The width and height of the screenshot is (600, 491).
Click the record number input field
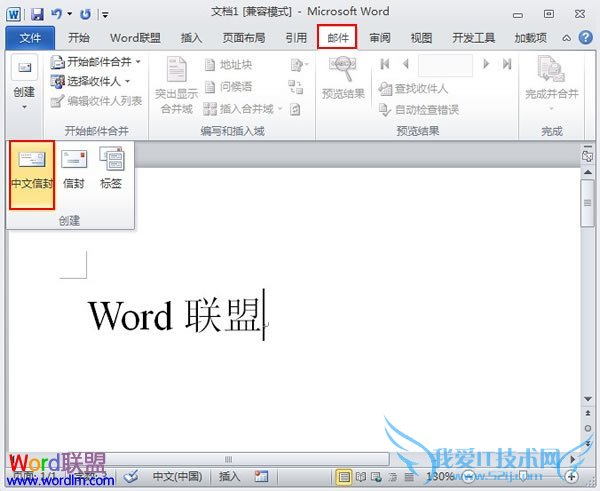445,65
